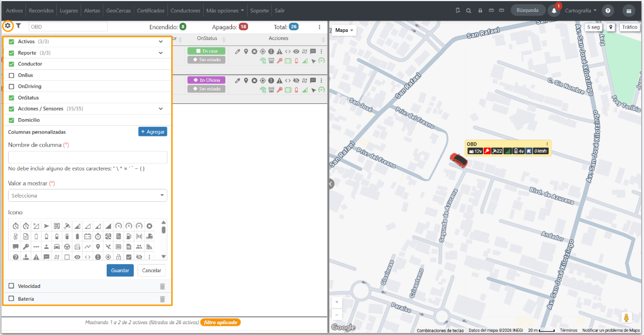This screenshot has width=644, height=335.
Task: Choose the key icon in icon picker
Action: click(26, 246)
